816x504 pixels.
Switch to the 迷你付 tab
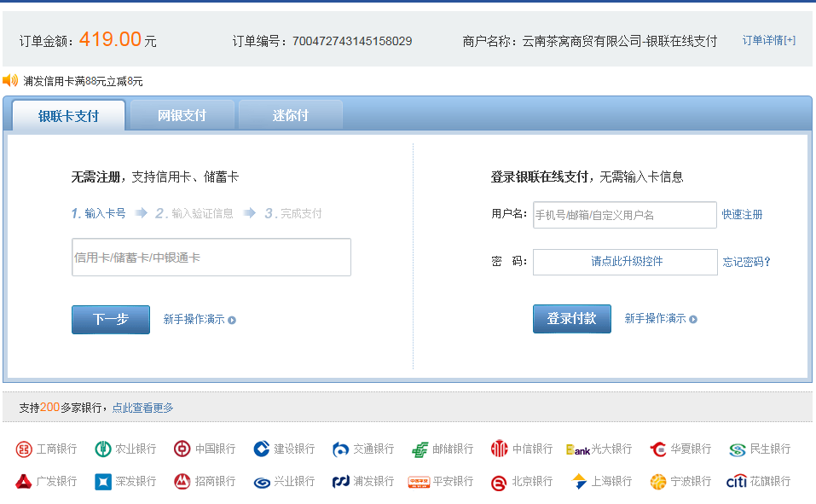[290, 115]
